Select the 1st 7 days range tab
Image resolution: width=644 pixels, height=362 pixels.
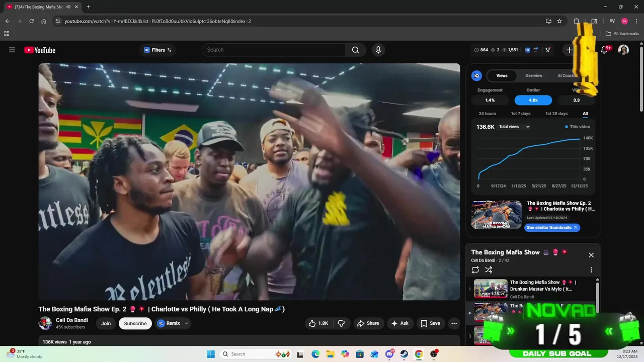coord(521,114)
